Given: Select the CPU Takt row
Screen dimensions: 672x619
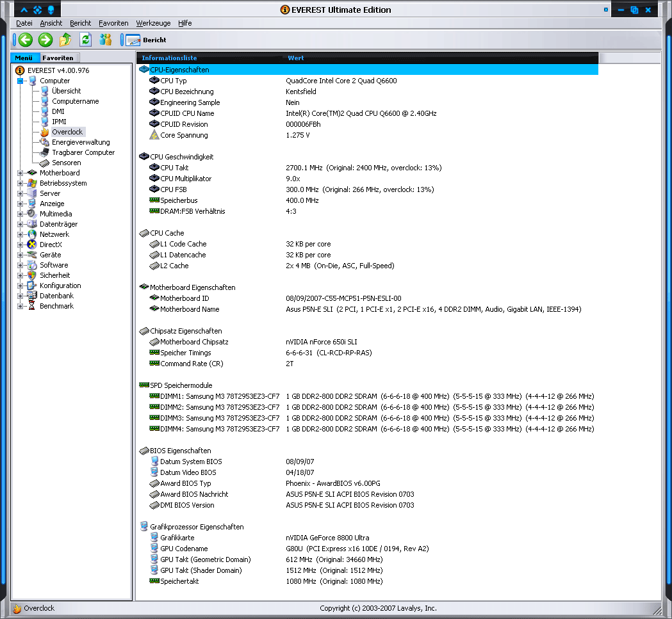Looking at the screenshot, I should click(x=368, y=168).
